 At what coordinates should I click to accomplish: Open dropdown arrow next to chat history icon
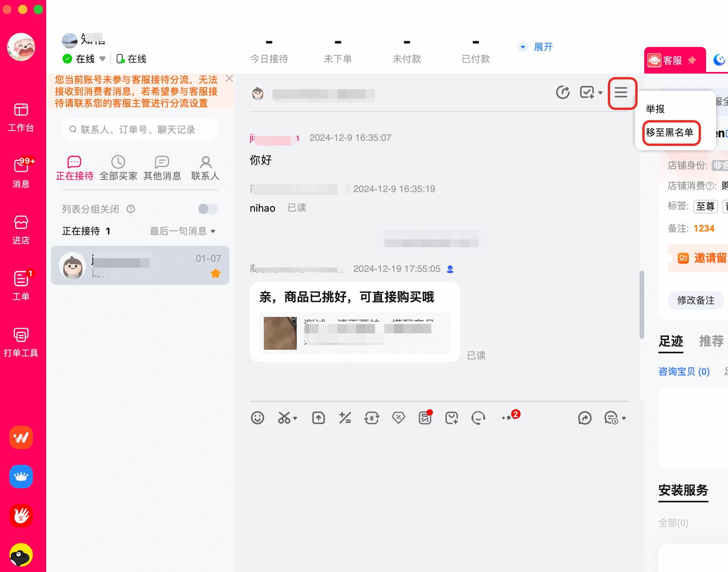click(x=624, y=418)
